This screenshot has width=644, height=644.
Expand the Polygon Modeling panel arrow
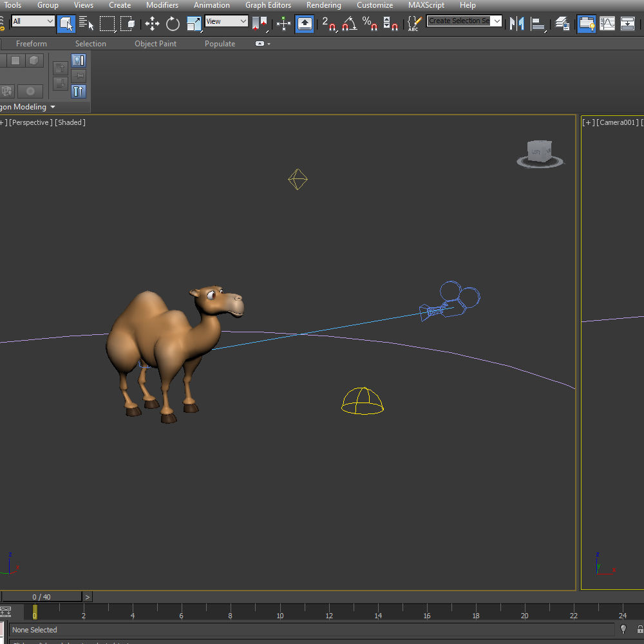(53, 107)
